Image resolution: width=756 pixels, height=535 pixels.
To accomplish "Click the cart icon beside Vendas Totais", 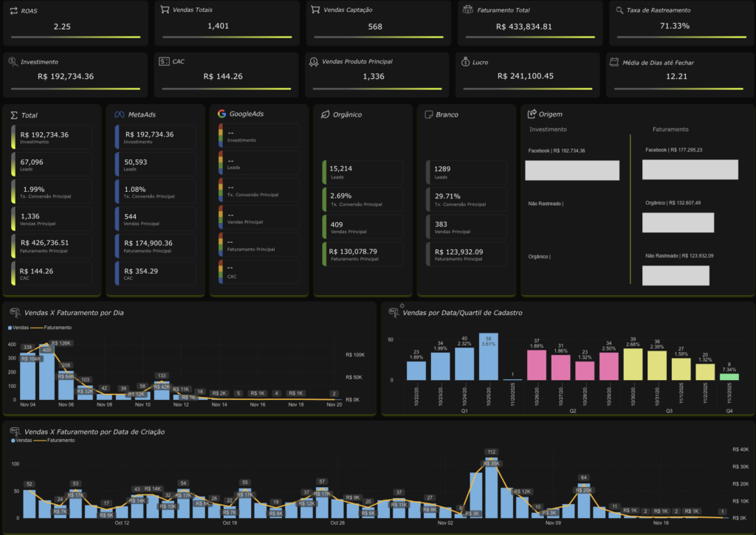I will pyautogui.click(x=165, y=10).
